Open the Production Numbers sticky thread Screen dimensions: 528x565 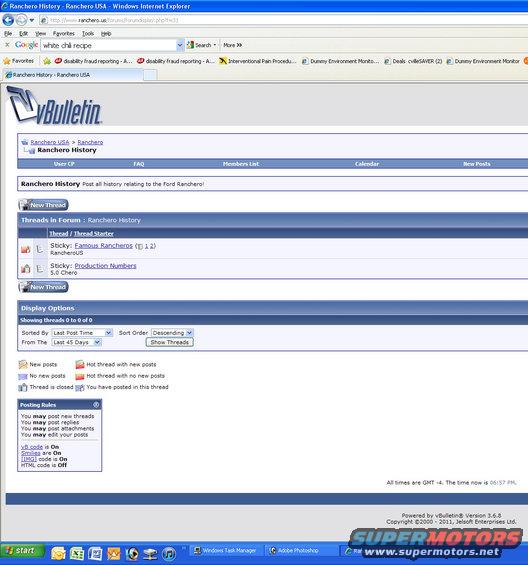(105, 266)
